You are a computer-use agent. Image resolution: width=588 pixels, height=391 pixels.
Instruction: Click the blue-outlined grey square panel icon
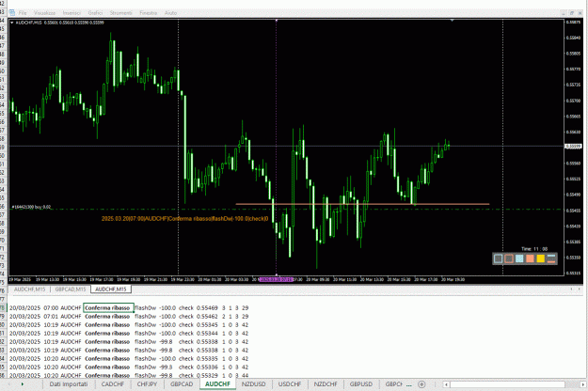tap(499, 258)
